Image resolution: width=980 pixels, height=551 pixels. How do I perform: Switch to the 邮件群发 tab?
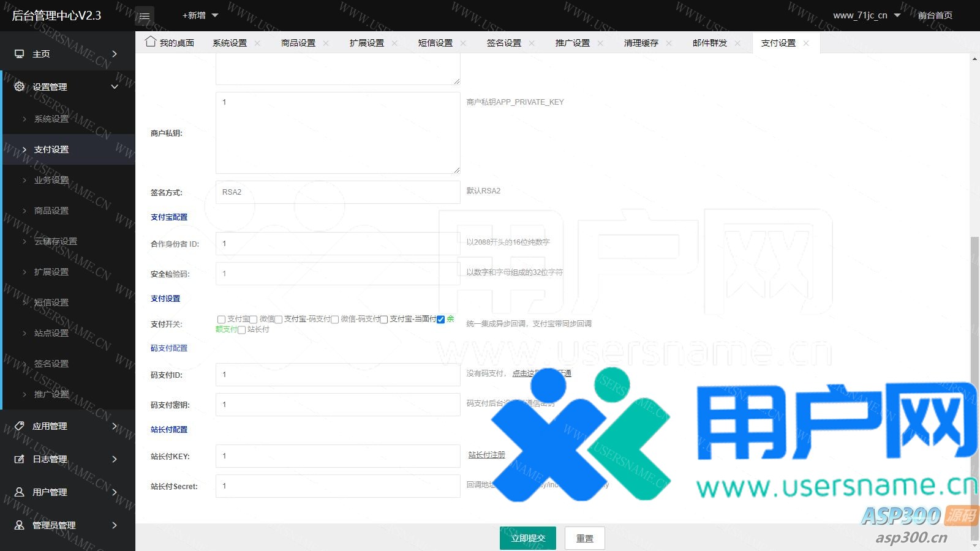710,43
